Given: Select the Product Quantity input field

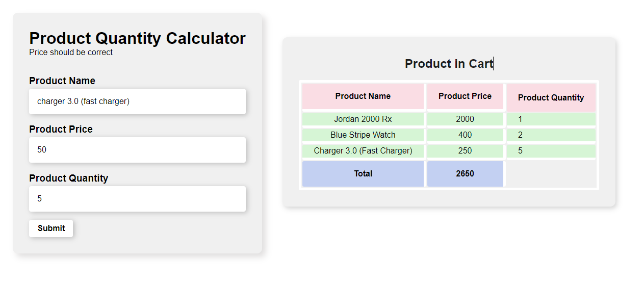Looking at the screenshot, I should click(137, 199).
